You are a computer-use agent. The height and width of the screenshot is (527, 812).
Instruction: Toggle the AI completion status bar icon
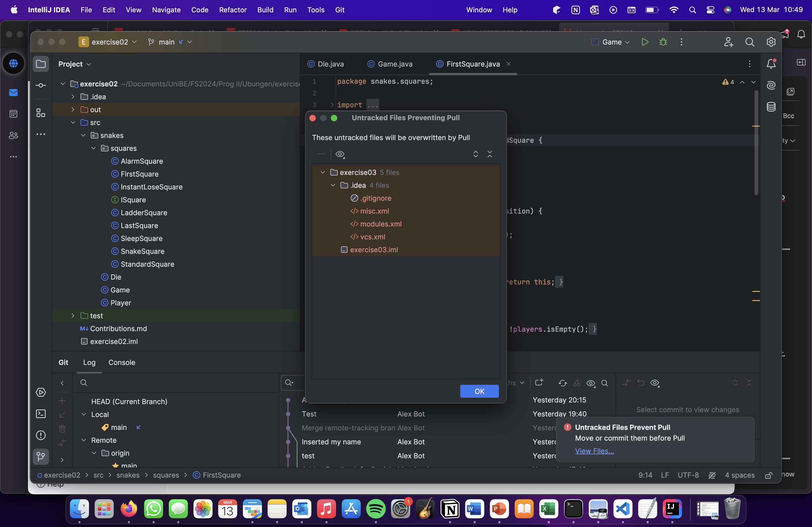712,475
